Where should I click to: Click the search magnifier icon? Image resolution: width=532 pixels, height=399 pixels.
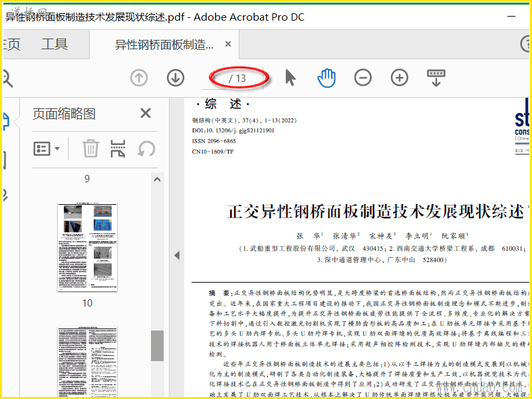point(7,78)
